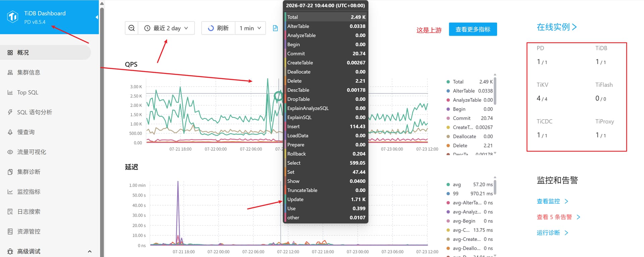Click the TiDB 1 / 1 instance count
Image resolution: width=644 pixels, height=257 pixels.
point(601,62)
